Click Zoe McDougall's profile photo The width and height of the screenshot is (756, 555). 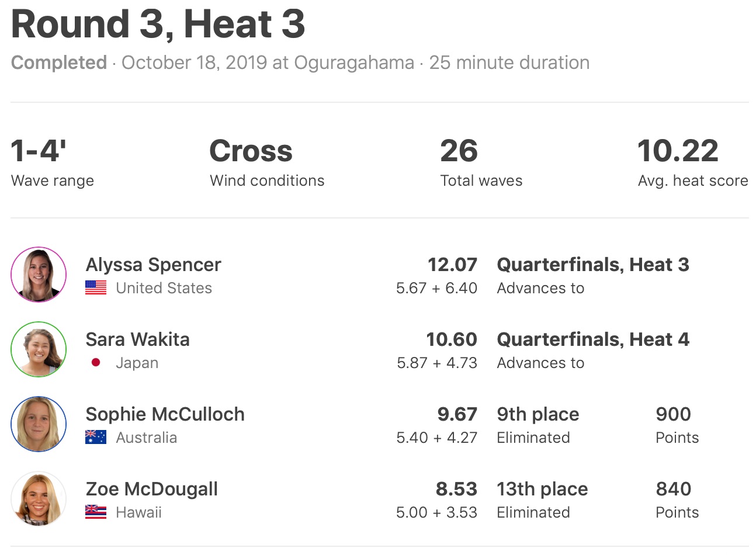click(39, 499)
